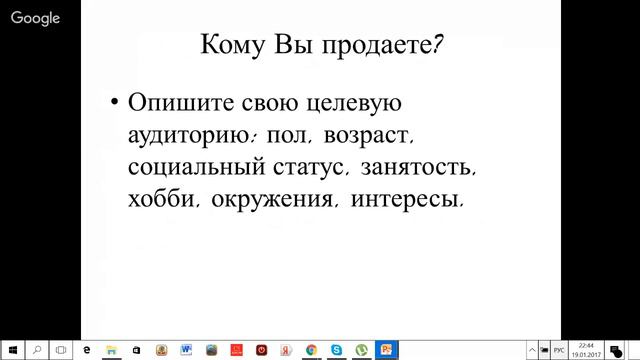Viewport: 640px width, 360px height.
Task: Open the Action Center notifications icon
Action: (616, 351)
